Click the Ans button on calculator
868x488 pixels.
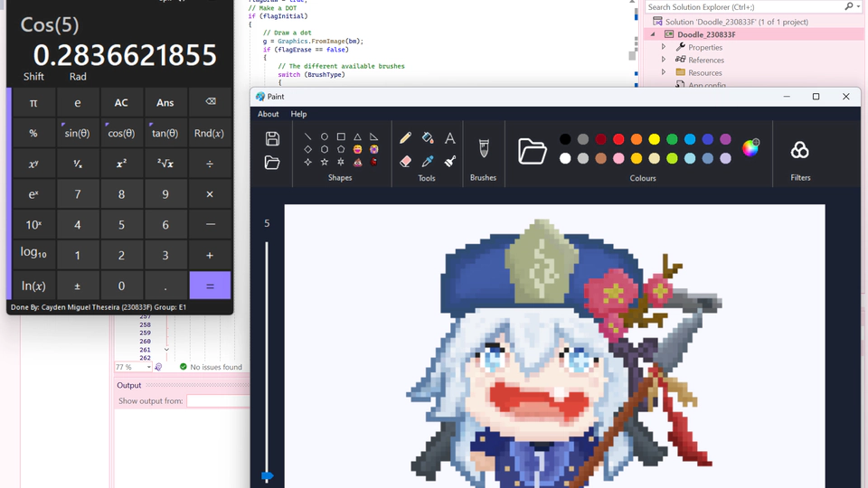165,103
